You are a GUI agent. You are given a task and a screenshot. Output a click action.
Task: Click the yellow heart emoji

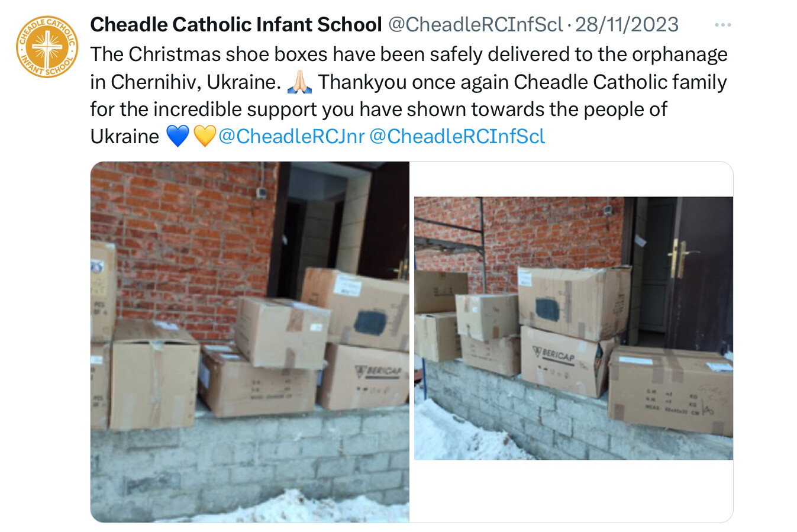click(205, 136)
